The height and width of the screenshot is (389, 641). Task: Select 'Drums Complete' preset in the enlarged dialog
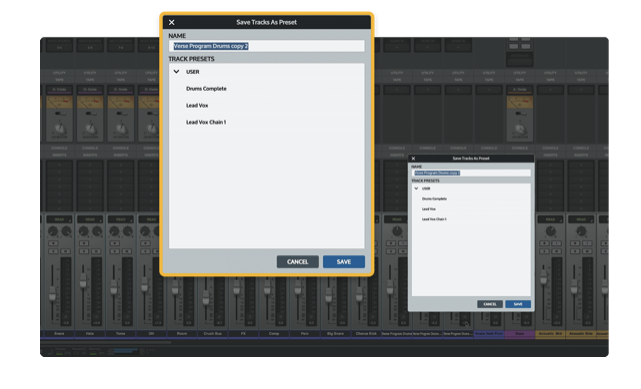(x=206, y=89)
